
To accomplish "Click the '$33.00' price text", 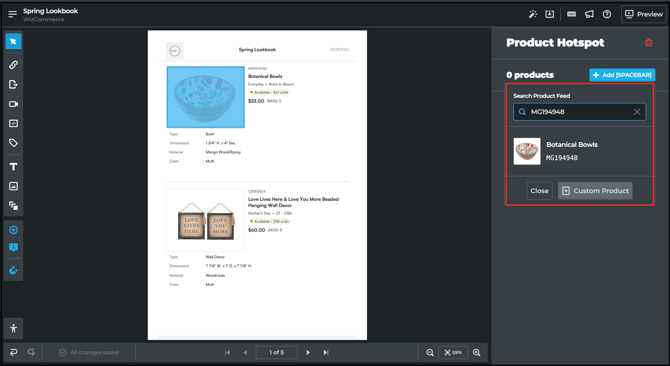I will 256,101.
